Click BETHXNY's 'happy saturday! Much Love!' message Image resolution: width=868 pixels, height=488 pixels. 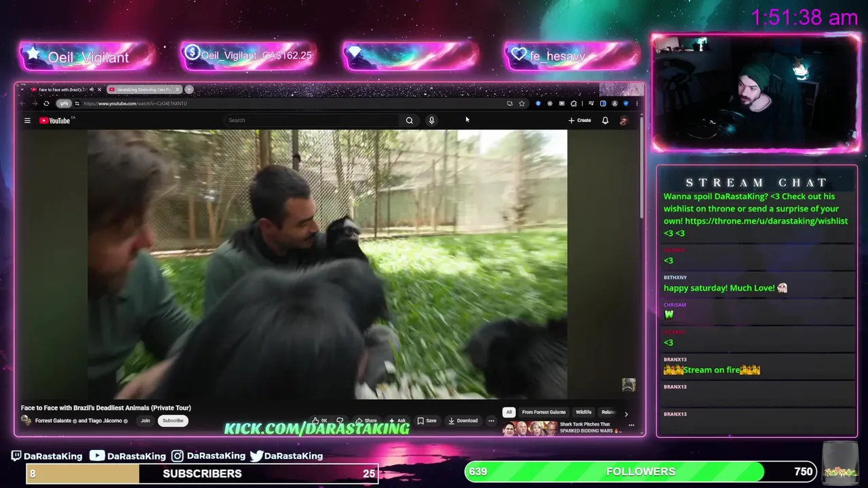725,288
